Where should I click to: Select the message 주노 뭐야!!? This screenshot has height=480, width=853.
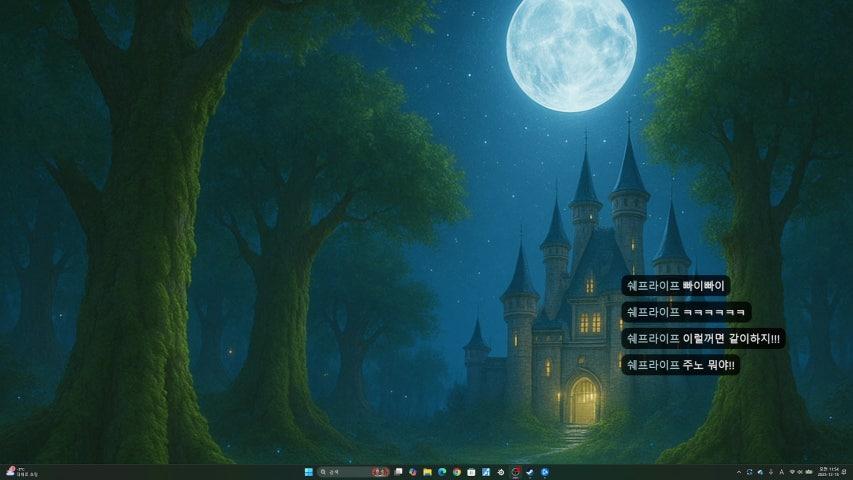coord(680,365)
